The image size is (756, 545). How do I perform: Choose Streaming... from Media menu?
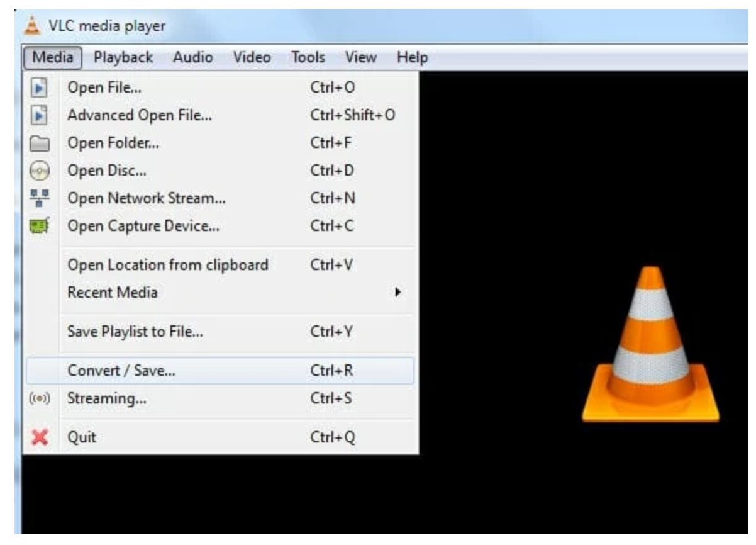click(220, 399)
